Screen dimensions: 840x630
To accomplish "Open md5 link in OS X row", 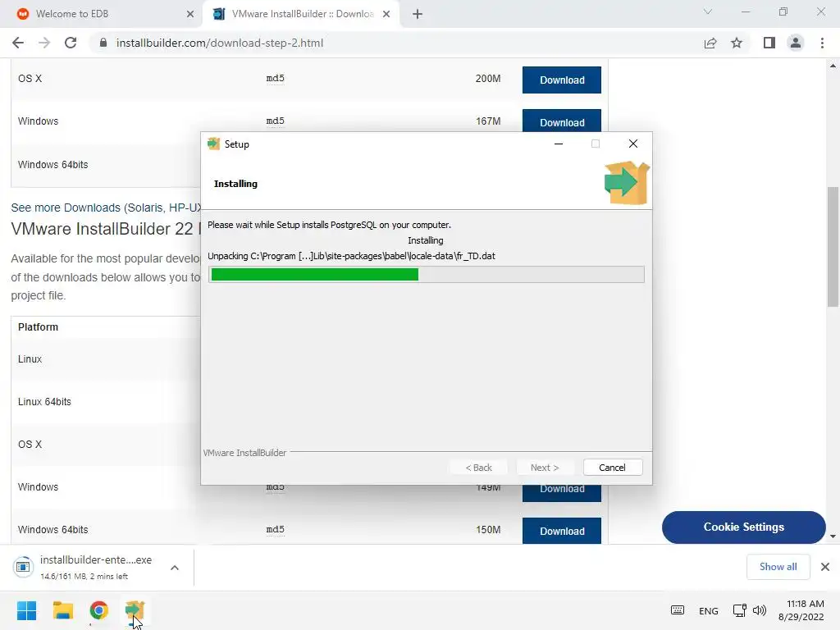I will point(276,78).
